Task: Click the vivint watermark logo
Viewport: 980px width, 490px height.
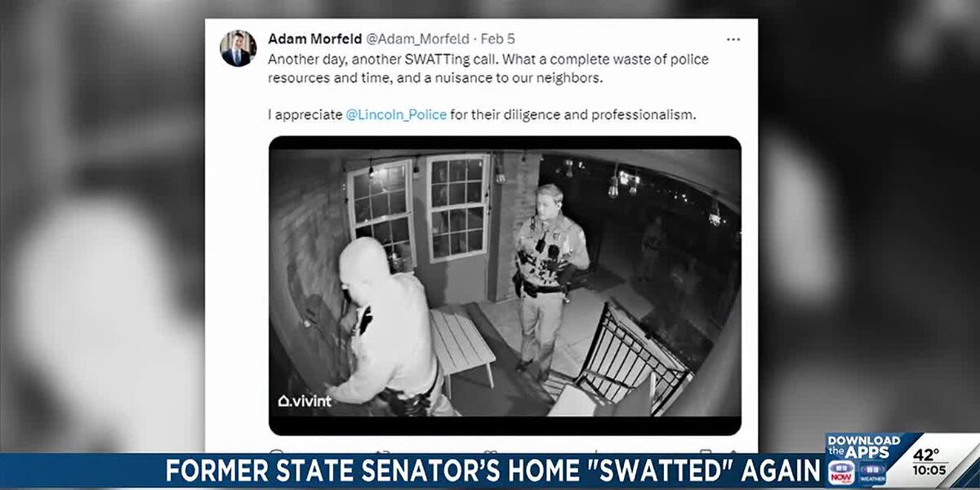Action: 305,400
